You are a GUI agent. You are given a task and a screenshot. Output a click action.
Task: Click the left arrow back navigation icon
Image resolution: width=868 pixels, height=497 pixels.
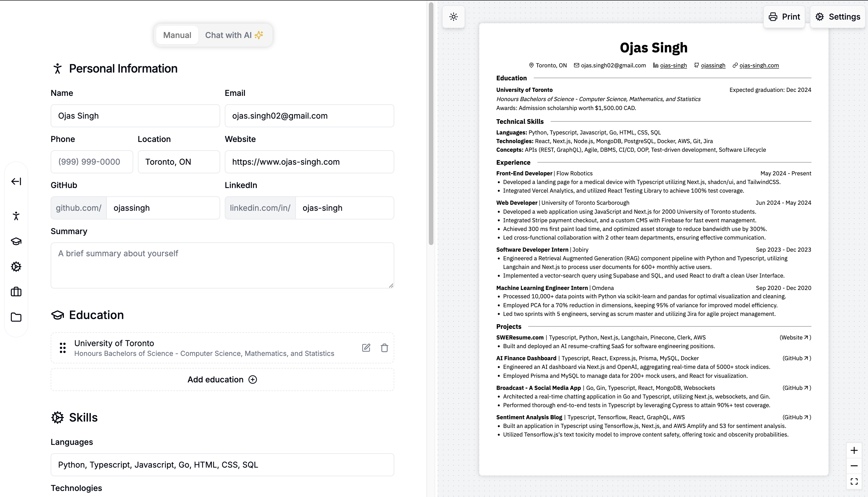tap(16, 181)
